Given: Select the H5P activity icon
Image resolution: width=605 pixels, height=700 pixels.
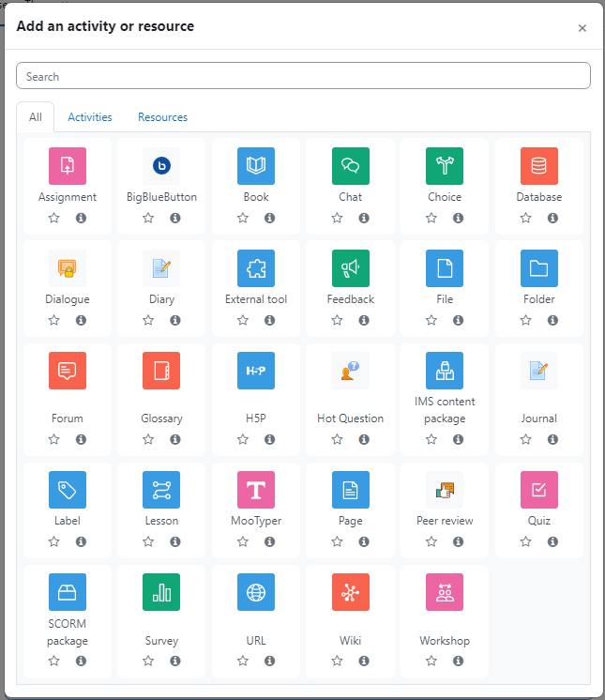Looking at the screenshot, I should pos(256,370).
